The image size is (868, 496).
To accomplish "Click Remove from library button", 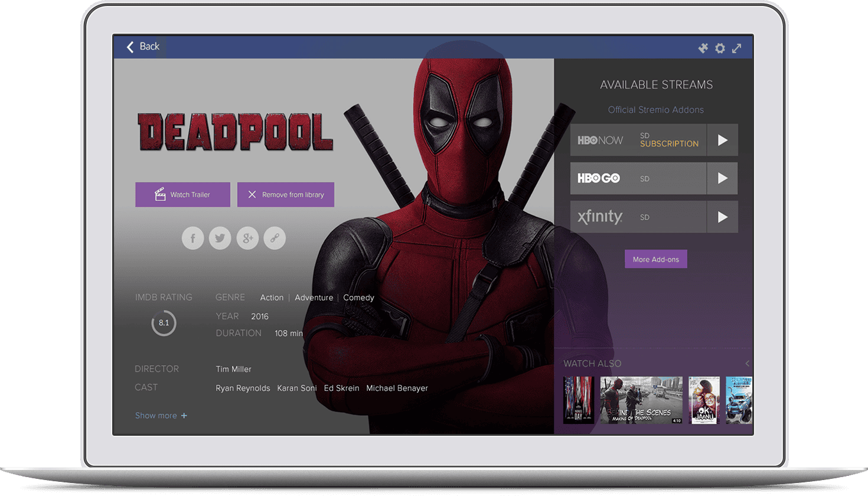I will 286,194.
